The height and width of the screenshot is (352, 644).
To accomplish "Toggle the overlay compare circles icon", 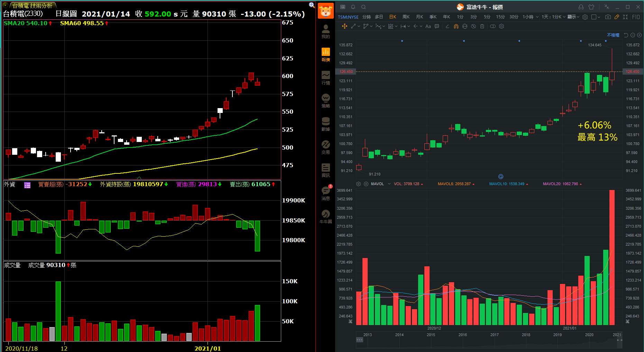I will (493, 26).
